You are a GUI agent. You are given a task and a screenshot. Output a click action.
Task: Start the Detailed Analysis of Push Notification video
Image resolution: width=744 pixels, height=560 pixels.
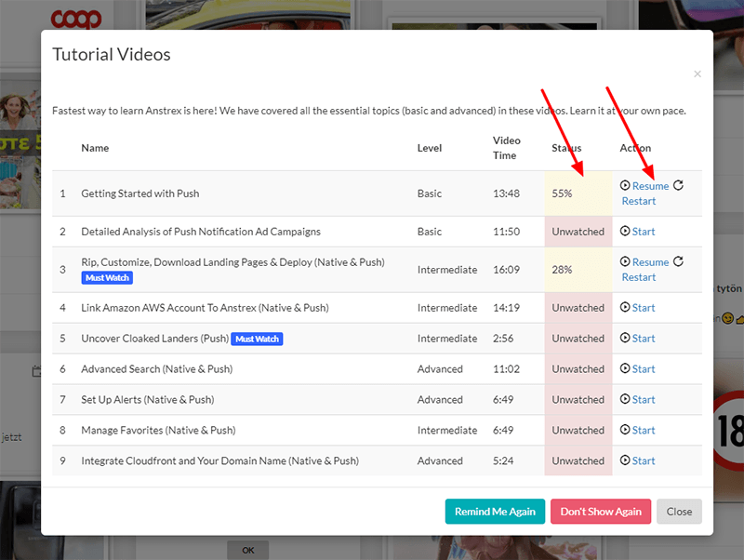[644, 232]
